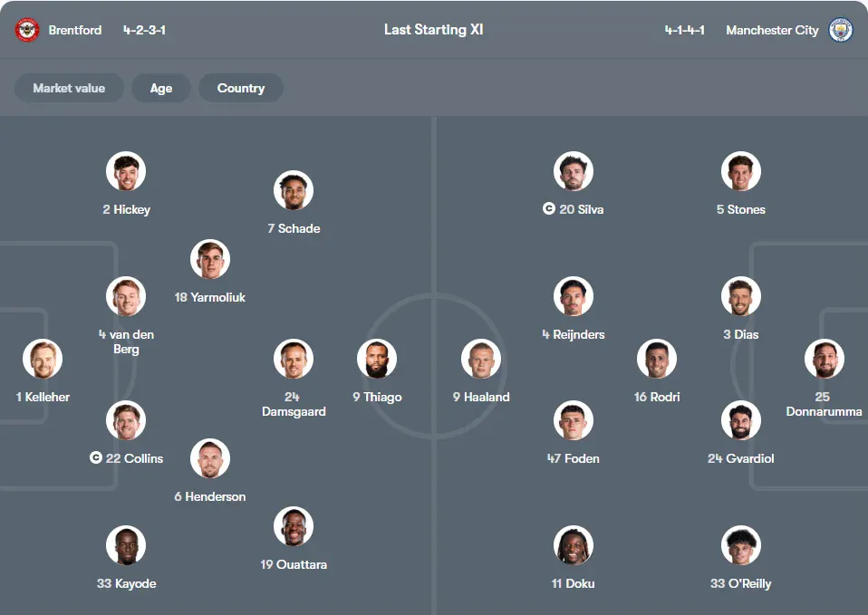Click Yarmoliuk's portrait photo
The width and height of the screenshot is (868, 615).
coord(209,258)
